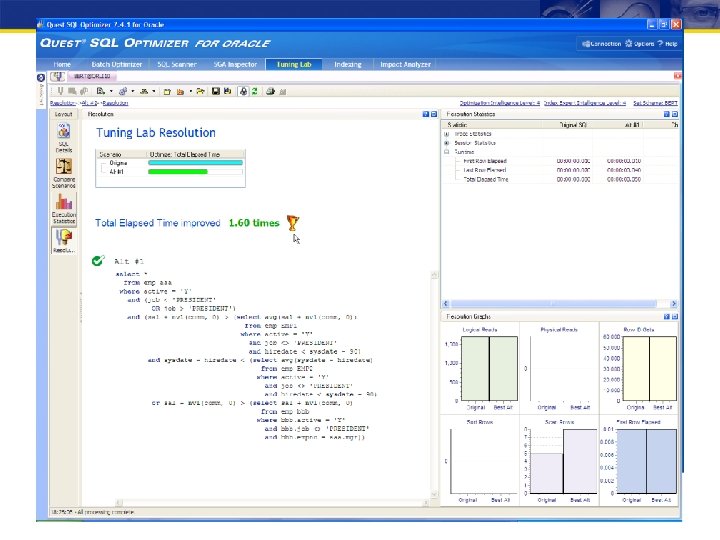Click the document magnifier toolbar icon

[x=101, y=91]
